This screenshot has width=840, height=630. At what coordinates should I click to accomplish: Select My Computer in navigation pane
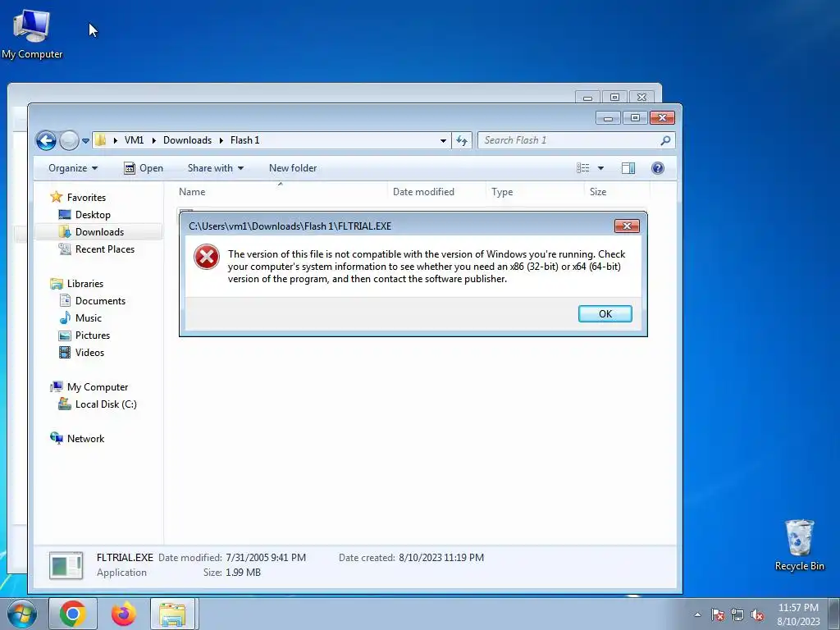pyautogui.click(x=97, y=387)
